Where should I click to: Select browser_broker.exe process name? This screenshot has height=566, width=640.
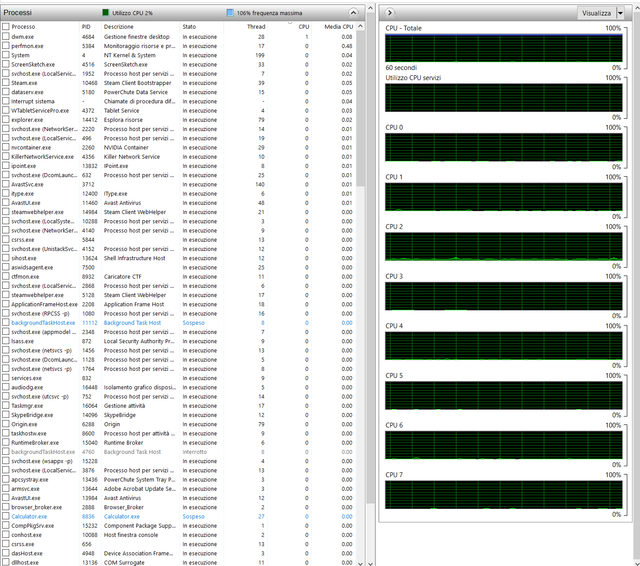pos(37,507)
